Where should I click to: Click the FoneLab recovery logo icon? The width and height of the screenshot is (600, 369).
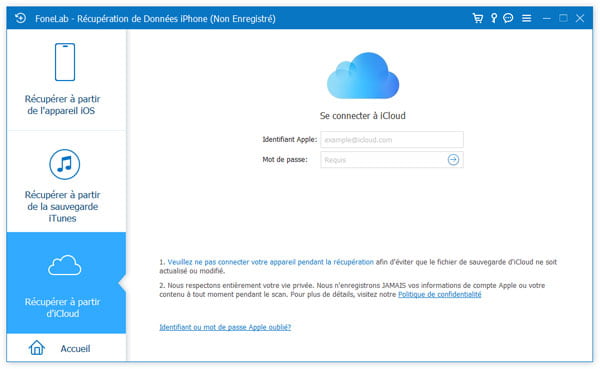21,18
